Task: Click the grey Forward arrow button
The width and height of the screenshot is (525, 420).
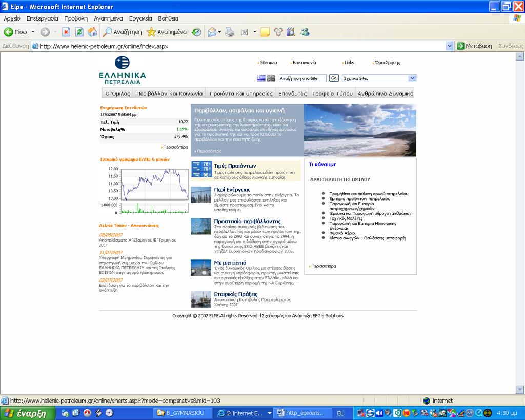Action: (45, 32)
